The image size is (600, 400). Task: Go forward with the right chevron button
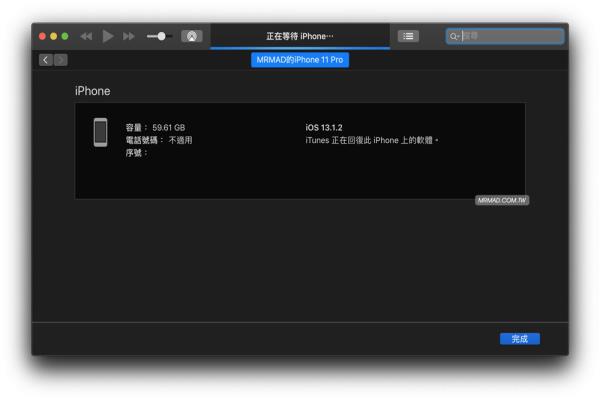[60, 60]
